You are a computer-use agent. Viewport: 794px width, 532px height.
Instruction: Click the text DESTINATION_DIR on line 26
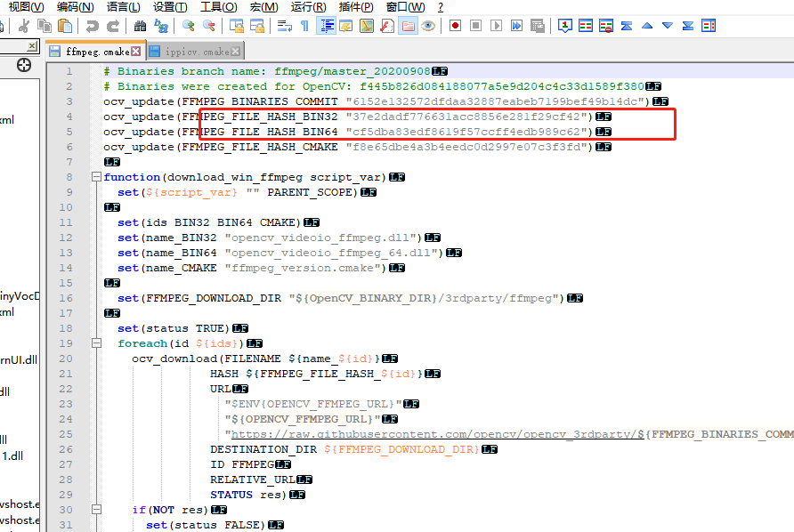click(x=263, y=449)
